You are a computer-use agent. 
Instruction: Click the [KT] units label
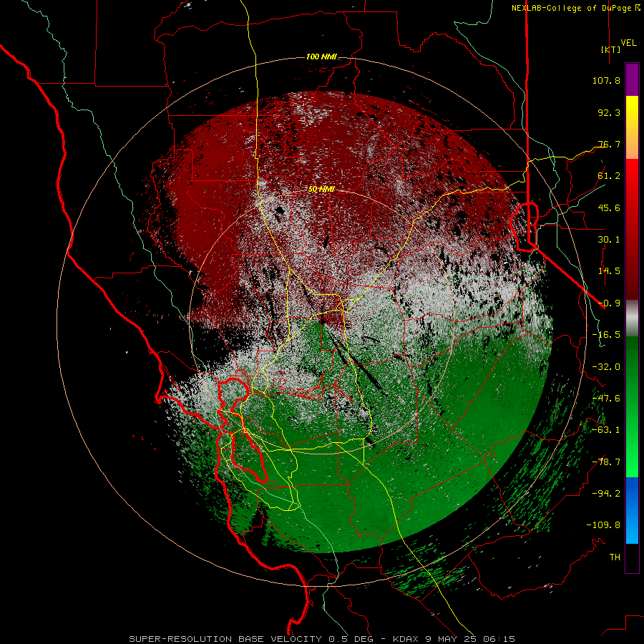[x=611, y=49]
